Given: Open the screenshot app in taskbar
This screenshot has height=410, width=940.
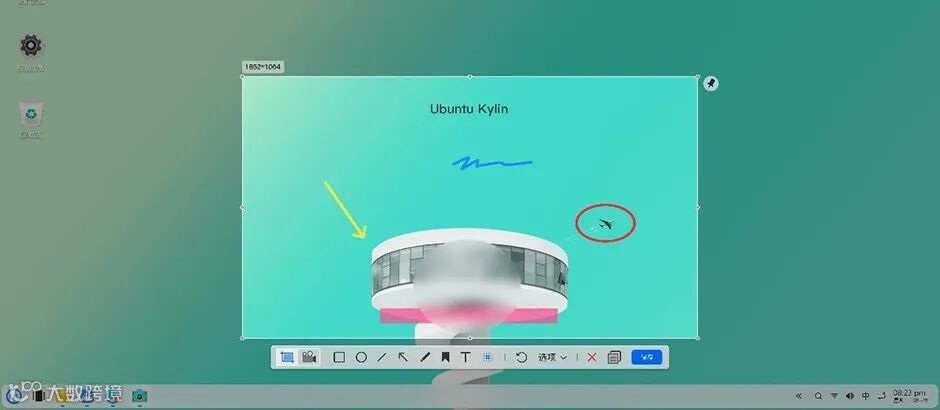Looking at the screenshot, I should pos(140,396).
